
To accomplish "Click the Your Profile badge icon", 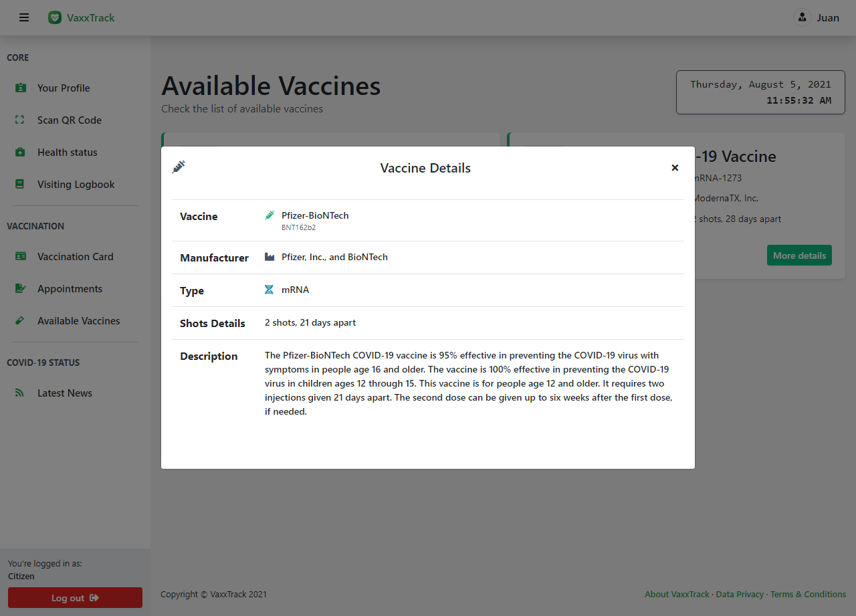I will click(20, 88).
